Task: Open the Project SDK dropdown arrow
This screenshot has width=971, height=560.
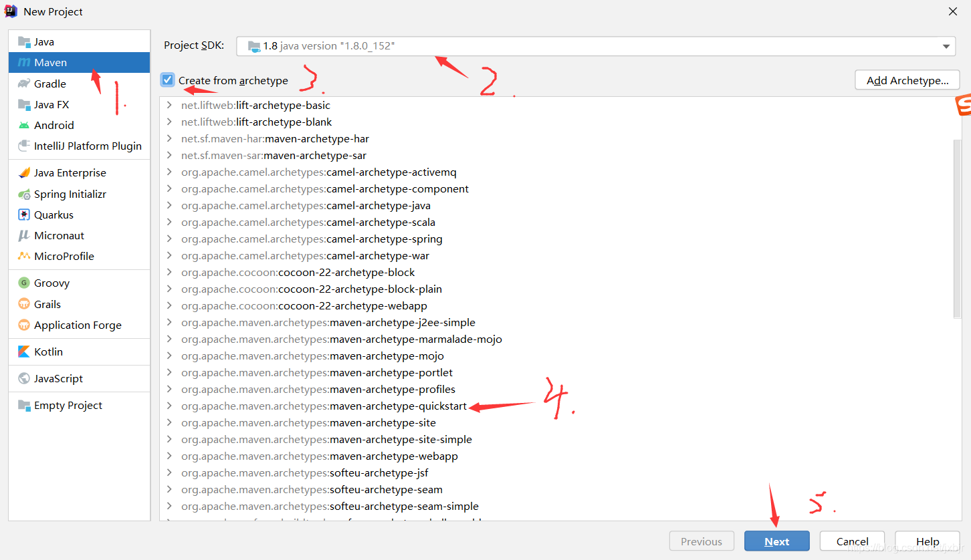Action: (946, 46)
